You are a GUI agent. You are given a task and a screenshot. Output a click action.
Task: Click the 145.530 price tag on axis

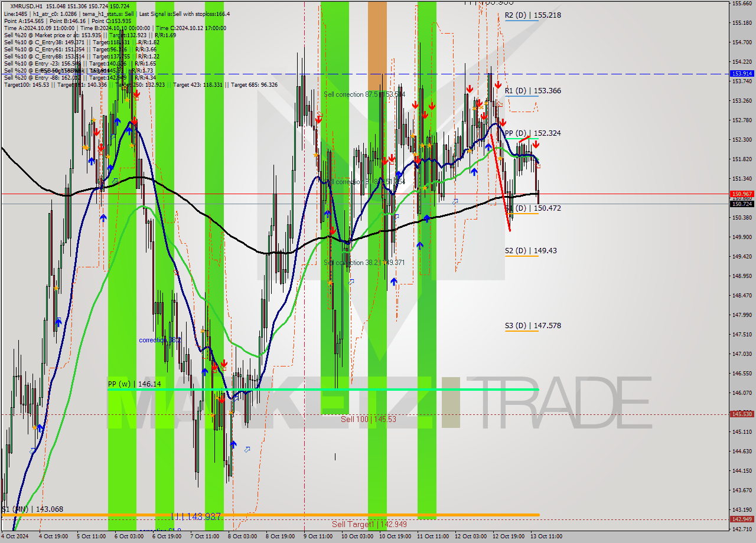coord(742,414)
